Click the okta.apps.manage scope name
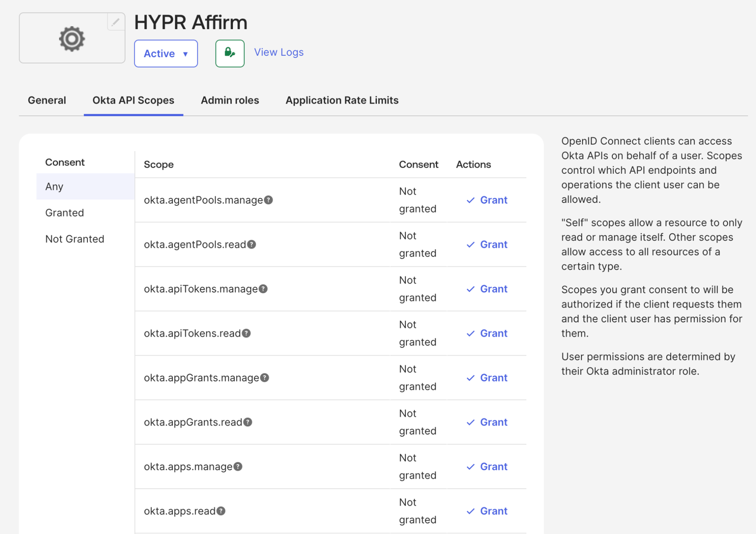Screen dimensions: 756x534 (188, 466)
